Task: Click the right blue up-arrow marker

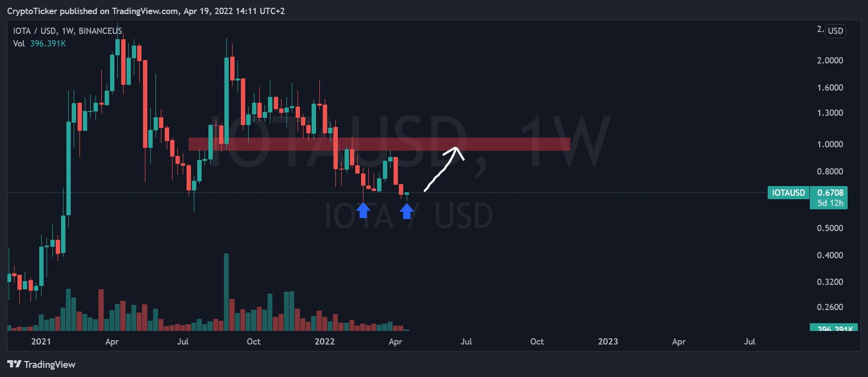Action: [407, 211]
